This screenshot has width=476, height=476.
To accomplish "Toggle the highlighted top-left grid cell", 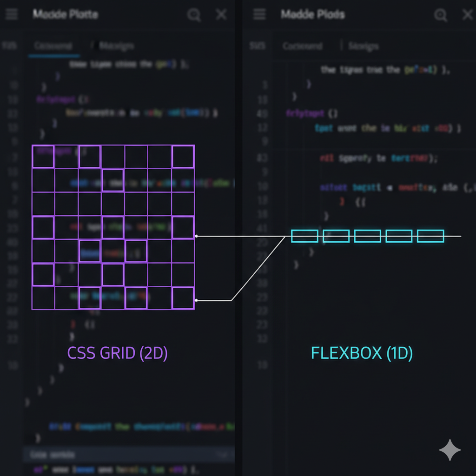I will [43, 156].
